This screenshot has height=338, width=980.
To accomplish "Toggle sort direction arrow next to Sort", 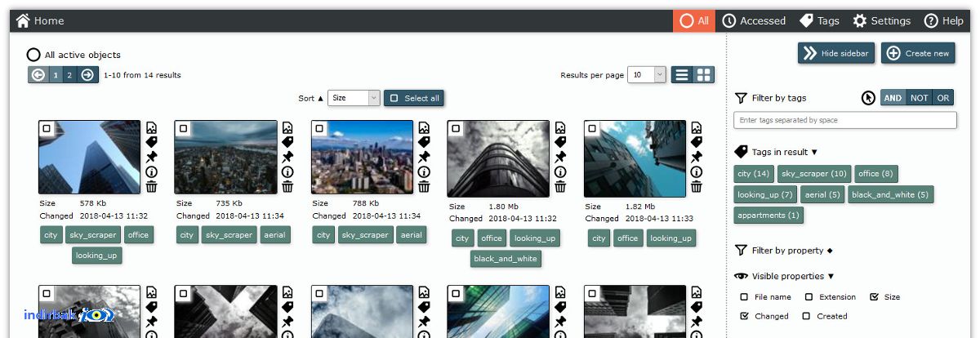I will click(320, 99).
